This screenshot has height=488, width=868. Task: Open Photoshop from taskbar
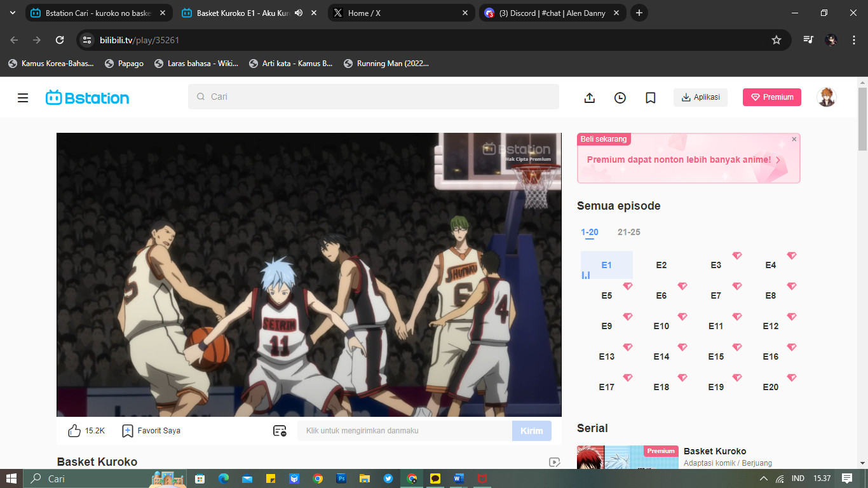point(341,478)
